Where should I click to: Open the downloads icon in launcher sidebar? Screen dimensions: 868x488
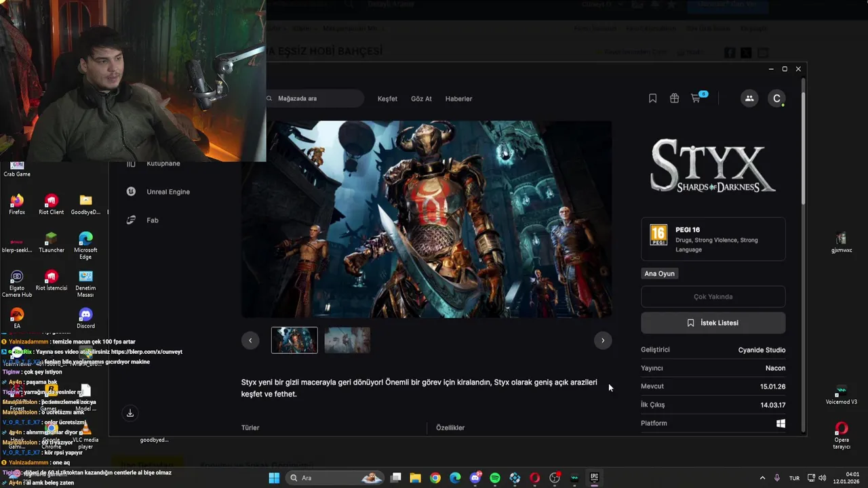coord(130,413)
